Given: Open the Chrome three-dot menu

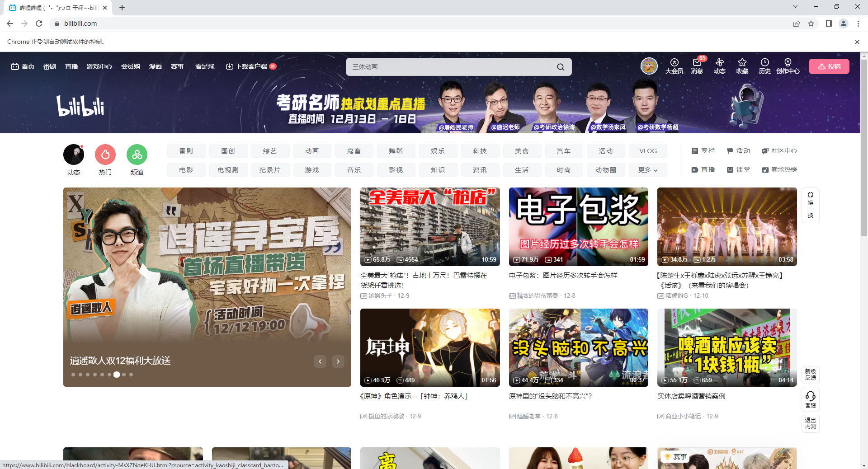Looking at the screenshot, I should [858, 23].
